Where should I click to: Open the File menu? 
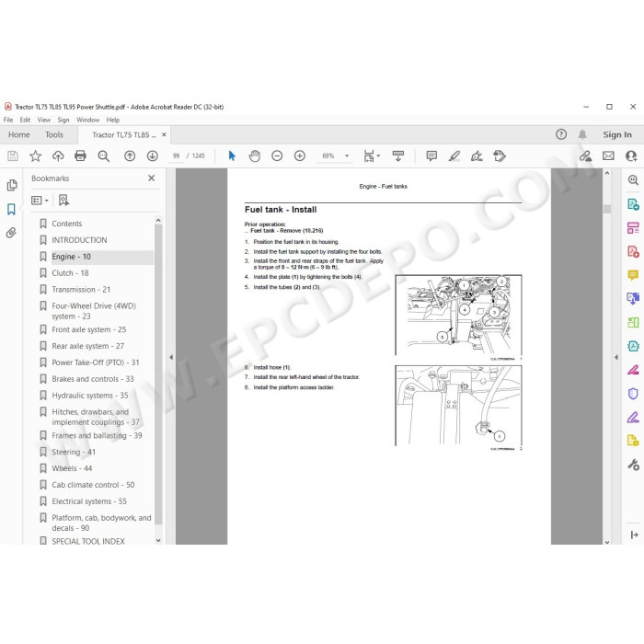coord(8,120)
